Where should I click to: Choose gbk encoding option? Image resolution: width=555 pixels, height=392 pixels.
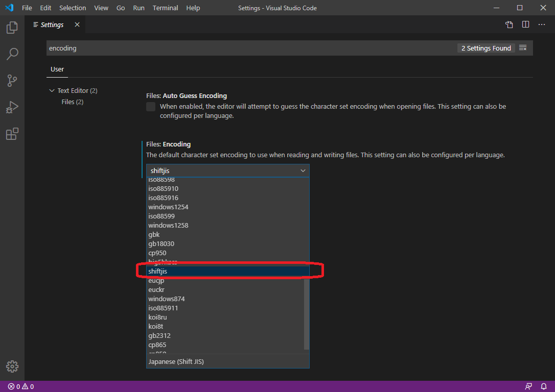pyautogui.click(x=227, y=235)
